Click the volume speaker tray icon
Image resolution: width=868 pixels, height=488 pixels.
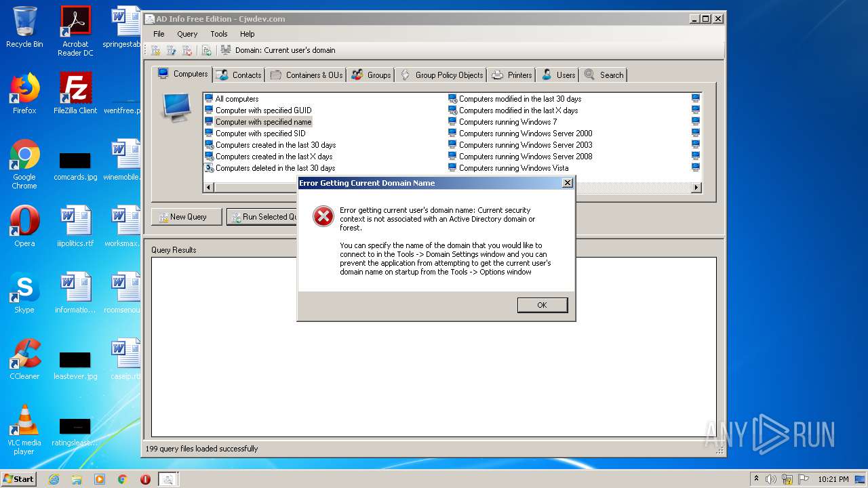(x=771, y=479)
